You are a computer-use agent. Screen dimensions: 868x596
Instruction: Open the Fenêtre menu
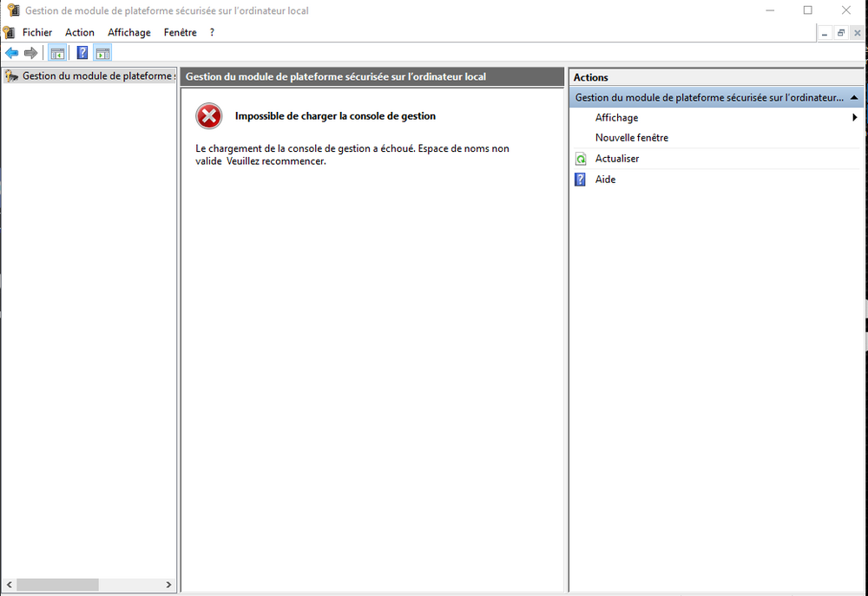(180, 32)
